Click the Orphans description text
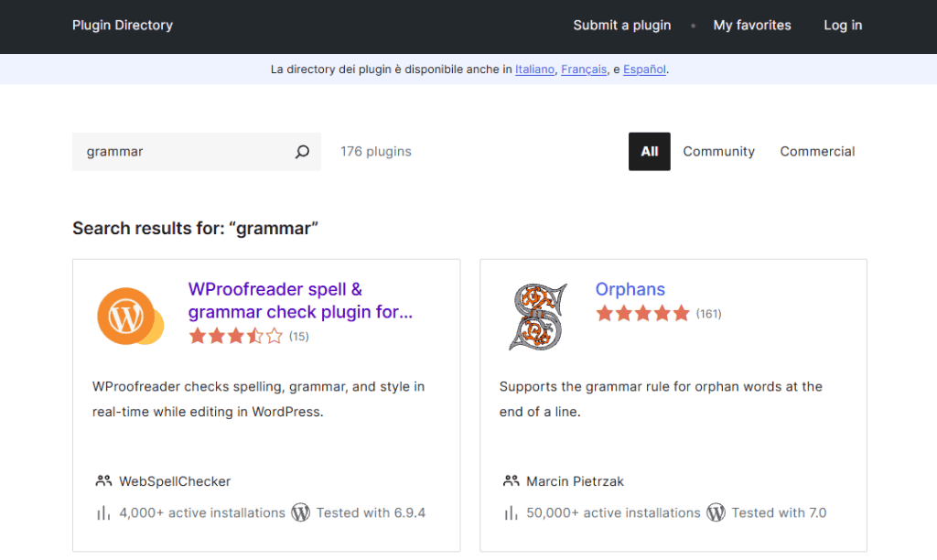This screenshot has height=560, width=937. 661,399
